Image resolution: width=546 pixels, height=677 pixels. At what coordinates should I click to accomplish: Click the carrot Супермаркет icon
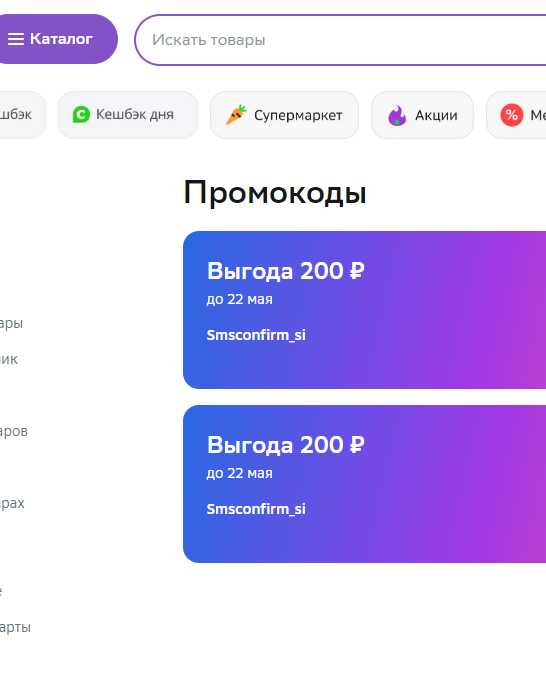tap(236, 115)
